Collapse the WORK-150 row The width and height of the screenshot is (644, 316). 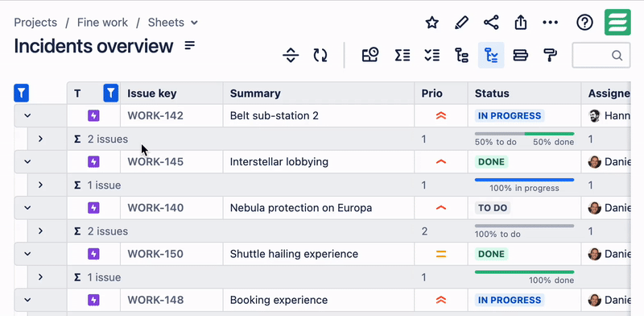coord(27,254)
